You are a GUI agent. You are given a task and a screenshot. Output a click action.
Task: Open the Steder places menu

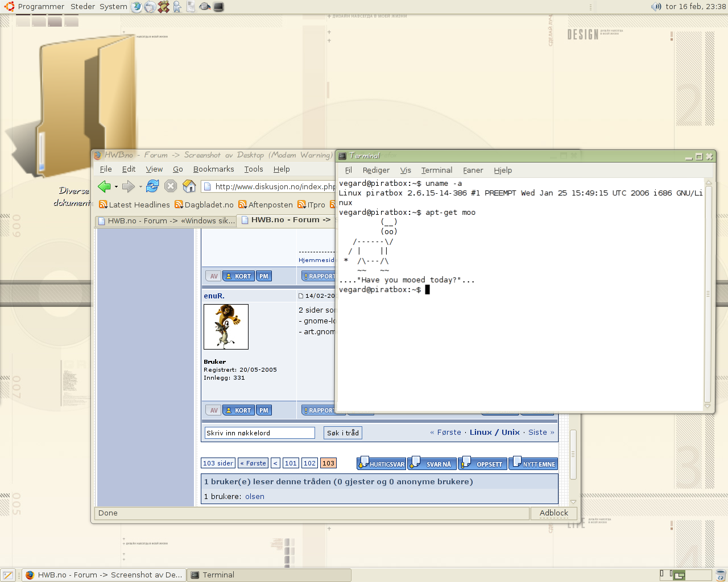(x=82, y=7)
